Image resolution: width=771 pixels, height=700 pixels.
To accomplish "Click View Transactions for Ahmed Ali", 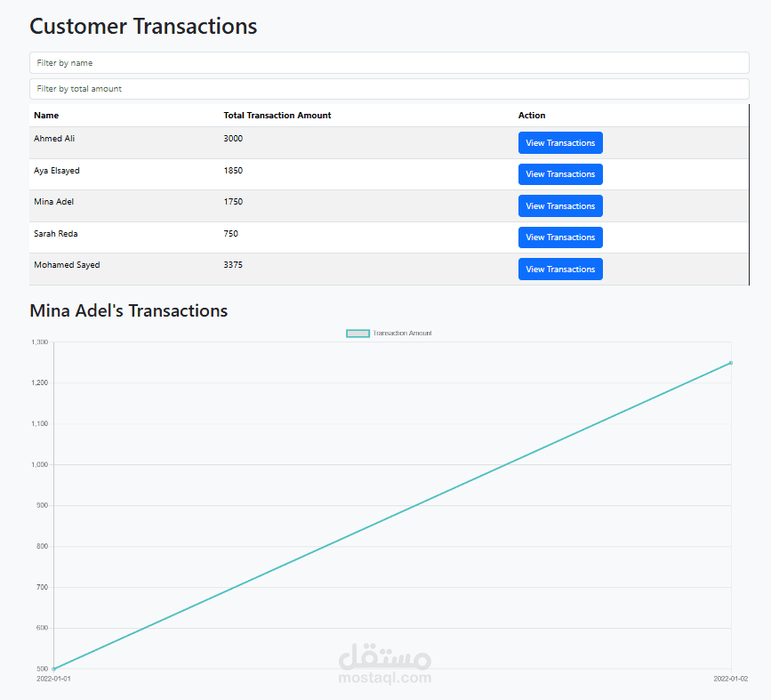I will 560,142.
